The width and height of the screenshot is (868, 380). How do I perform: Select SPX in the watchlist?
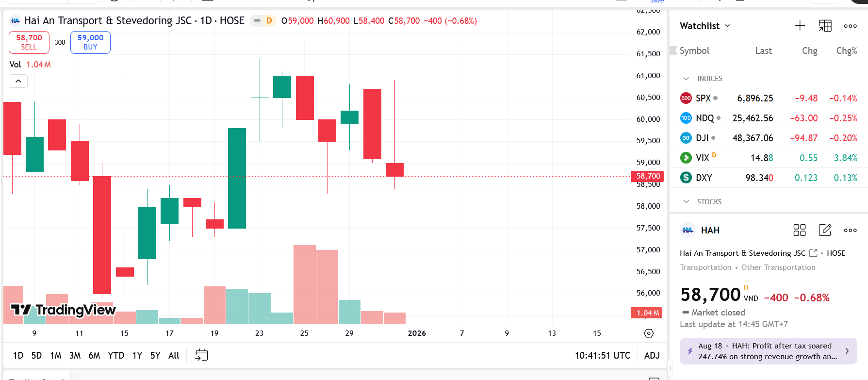pos(704,98)
